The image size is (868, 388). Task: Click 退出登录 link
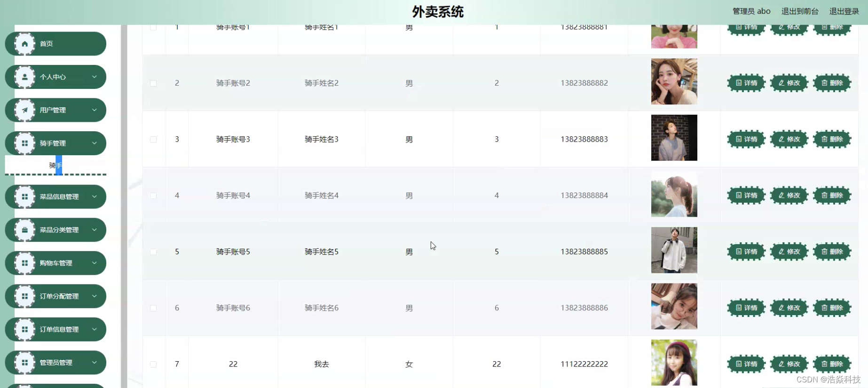[844, 11]
